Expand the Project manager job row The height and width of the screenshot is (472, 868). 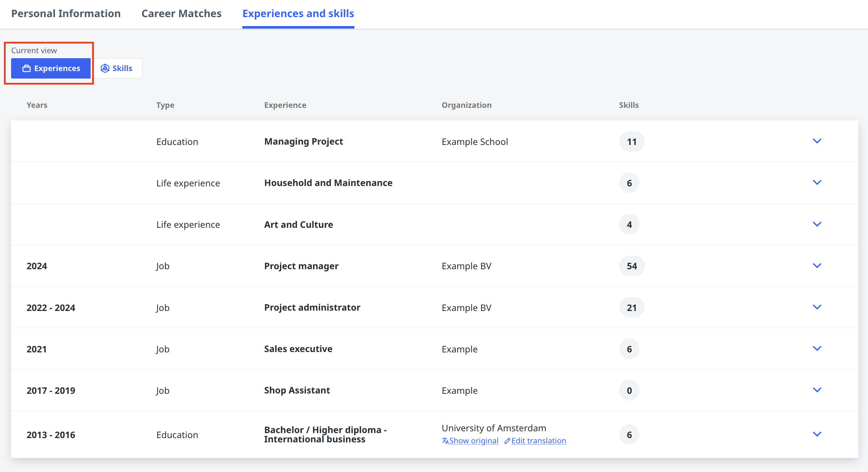point(817,266)
